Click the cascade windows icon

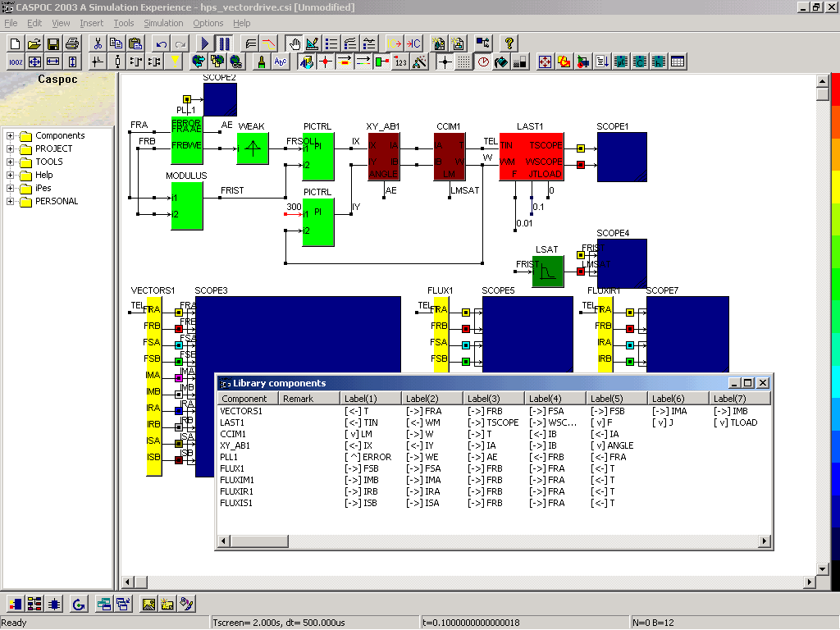[x=123, y=605]
